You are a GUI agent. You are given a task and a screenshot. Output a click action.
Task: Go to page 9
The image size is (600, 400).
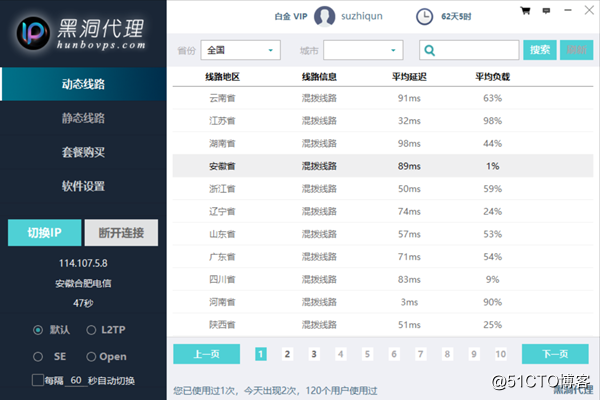pos(474,354)
